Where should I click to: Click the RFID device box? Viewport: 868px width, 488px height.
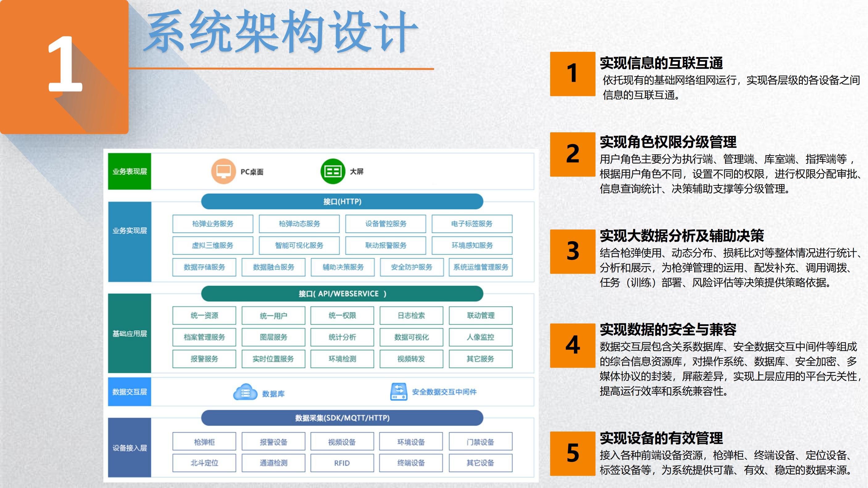coord(342,463)
